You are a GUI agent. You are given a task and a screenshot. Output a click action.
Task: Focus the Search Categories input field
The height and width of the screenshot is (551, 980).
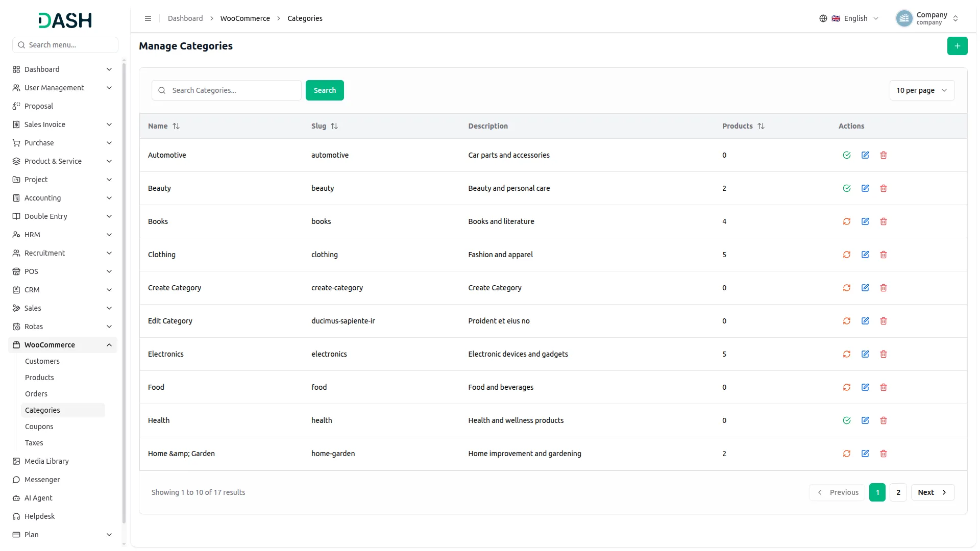tap(227, 90)
